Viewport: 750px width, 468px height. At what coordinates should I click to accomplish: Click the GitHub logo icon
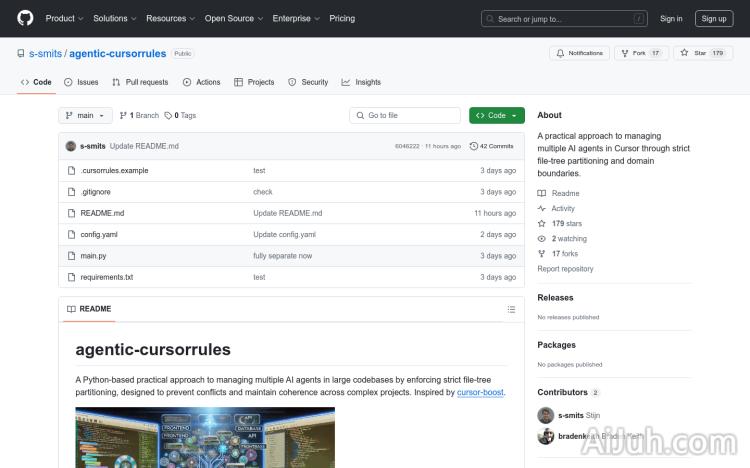25,18
